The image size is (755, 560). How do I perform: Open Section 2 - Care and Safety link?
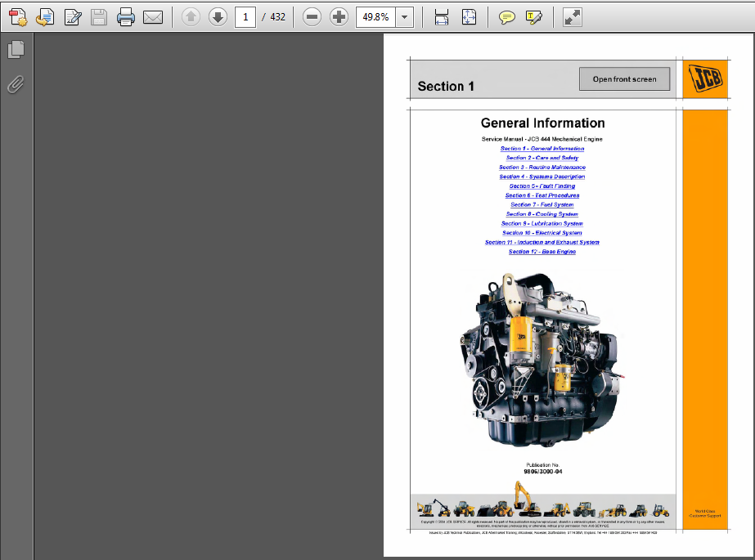[x=542, y=158]
